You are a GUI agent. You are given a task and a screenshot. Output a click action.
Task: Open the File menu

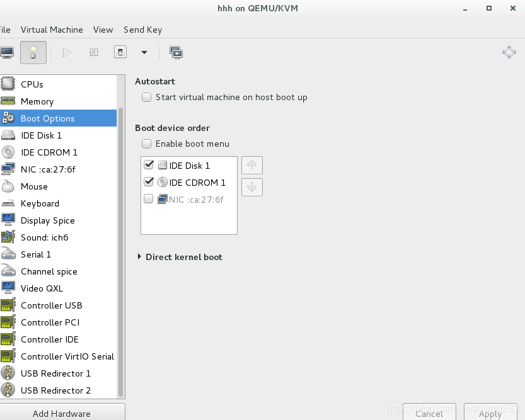click(x=5, y=30)
